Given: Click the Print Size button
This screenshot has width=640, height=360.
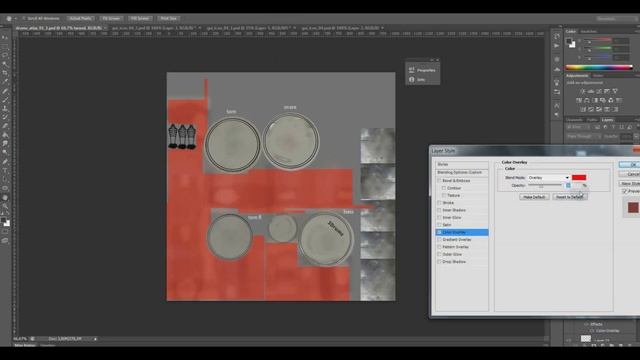Looking at the screenshot, I should tap(169, 18).
